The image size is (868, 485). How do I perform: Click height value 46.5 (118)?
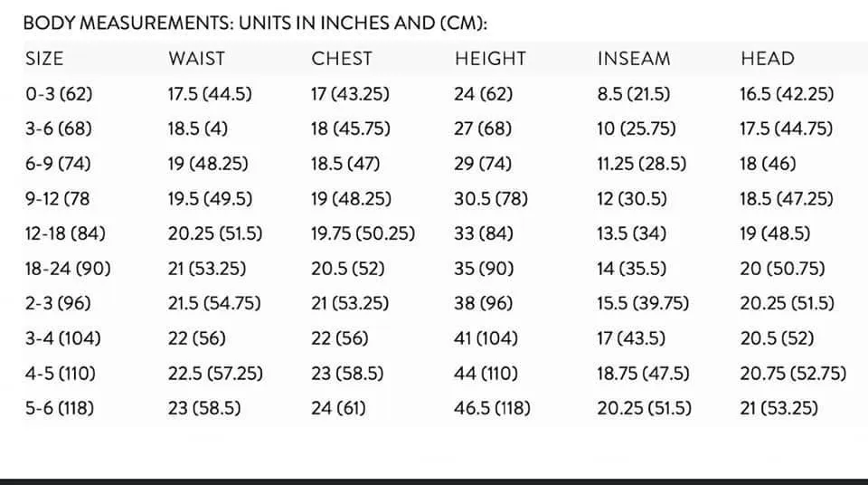tap(492, 408)
